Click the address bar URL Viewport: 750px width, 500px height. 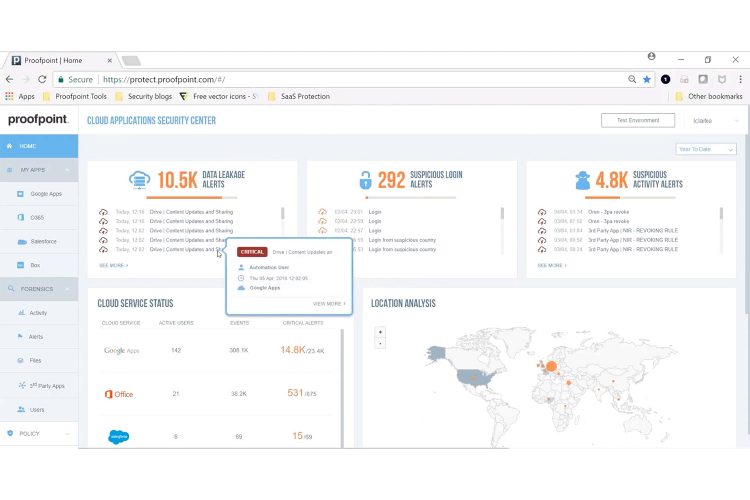pos(164,79)
